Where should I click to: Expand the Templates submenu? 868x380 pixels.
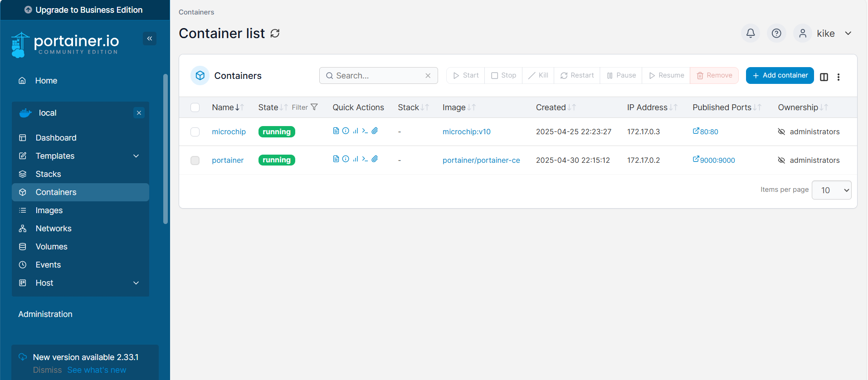136,156
